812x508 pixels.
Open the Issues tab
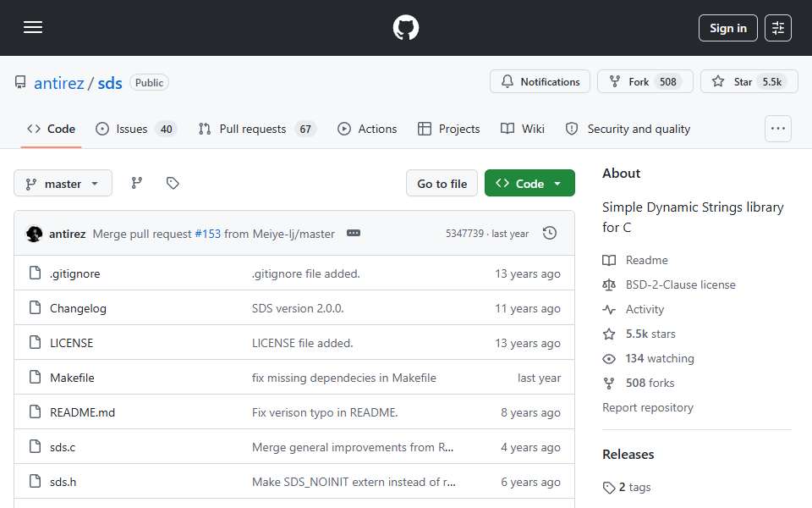[x=136, y=129]
